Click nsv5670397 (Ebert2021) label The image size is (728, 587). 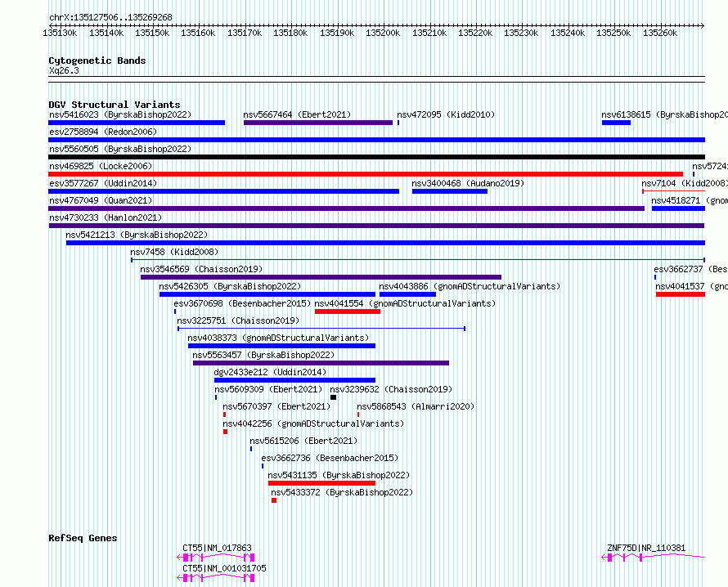pos(276,406)
